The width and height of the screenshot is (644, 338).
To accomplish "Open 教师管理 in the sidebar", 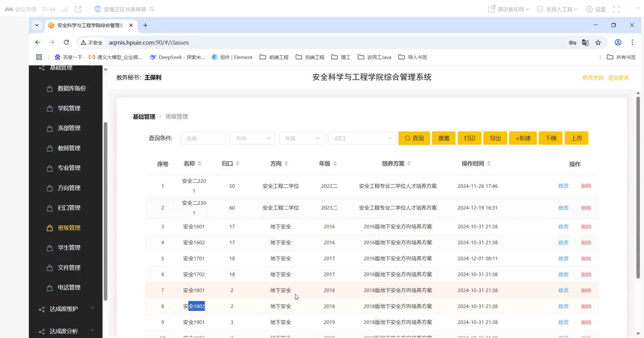I will 69,148.
